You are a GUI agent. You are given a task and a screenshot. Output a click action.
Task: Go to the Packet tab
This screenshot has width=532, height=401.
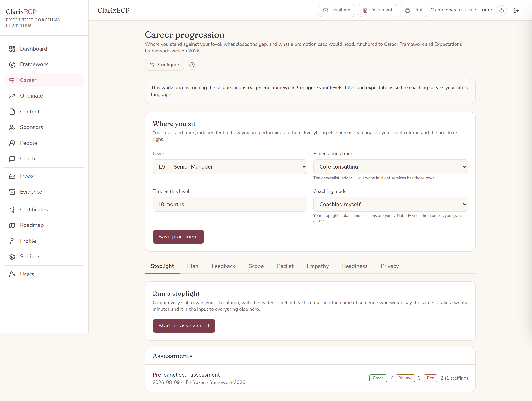coord(285,266)
